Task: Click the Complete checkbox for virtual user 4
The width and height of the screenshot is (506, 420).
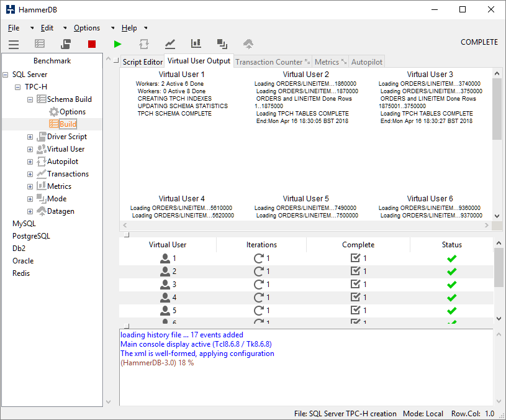Action: [x=355, y=297]
